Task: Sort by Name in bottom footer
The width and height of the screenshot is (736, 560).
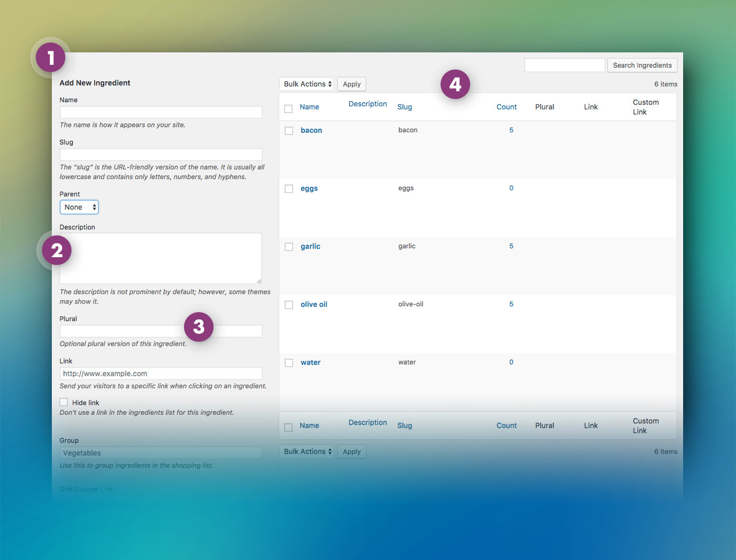Action: click(309, 426)
